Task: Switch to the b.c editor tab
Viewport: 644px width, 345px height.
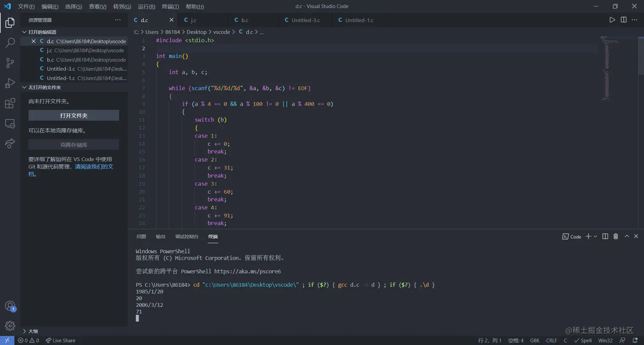Action: coord(253,20)
